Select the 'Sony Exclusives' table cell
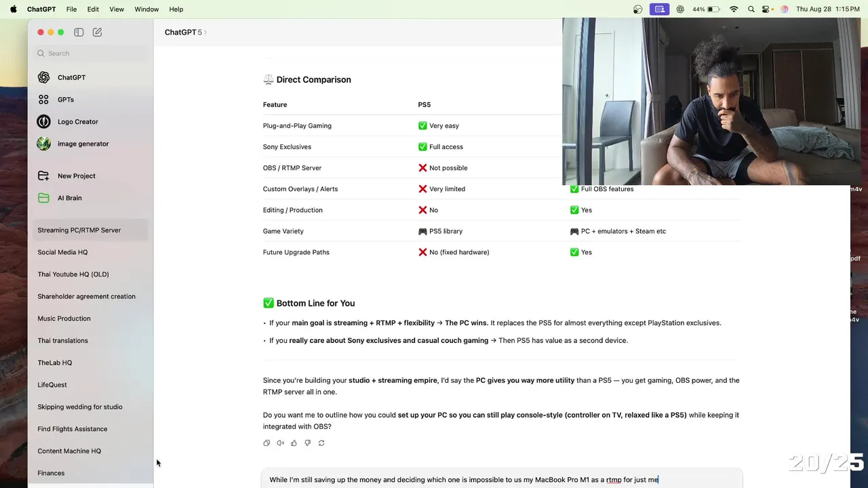This screenshot has width=868, height=488. click(x=287, y=147)
